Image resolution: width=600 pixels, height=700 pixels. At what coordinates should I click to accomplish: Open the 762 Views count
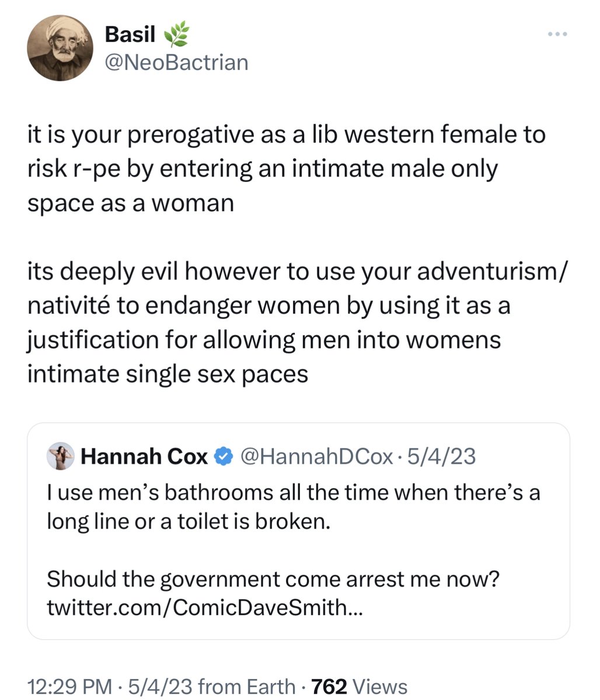[x=360, y=686]
